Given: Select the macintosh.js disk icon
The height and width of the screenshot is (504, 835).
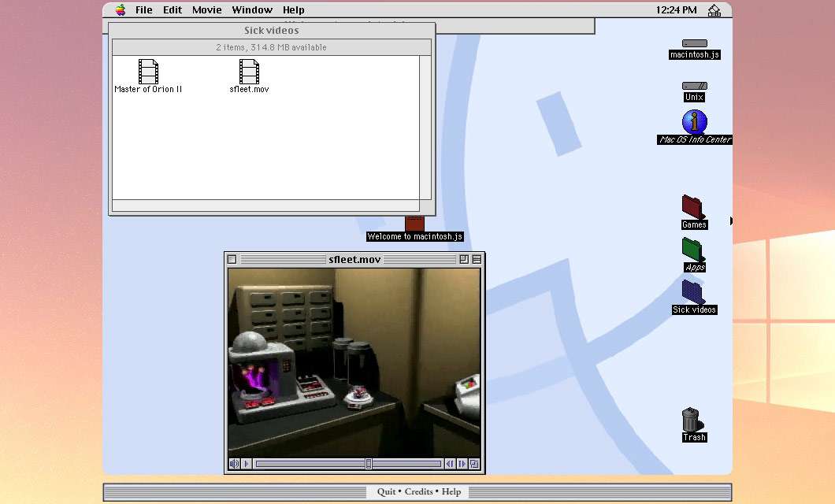Looking at the screenshot, I should point(695,49).
